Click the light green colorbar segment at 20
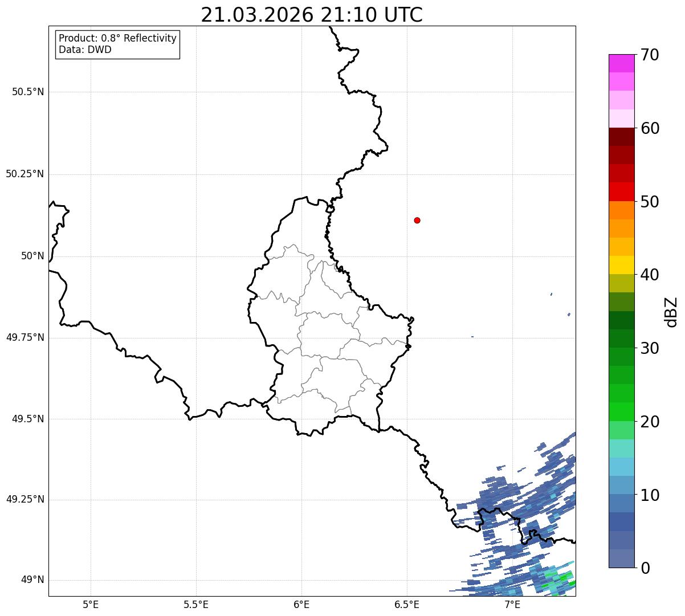685x616 pixels. (621, 430)
